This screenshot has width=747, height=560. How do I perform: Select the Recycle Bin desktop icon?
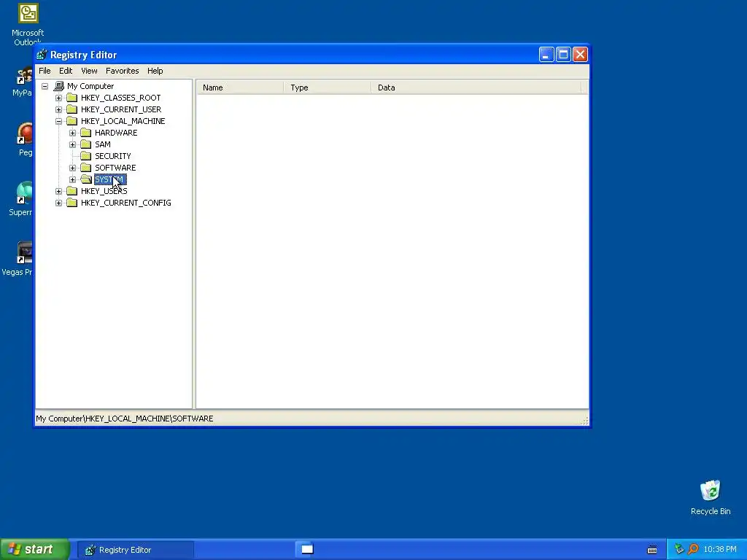[x=711, y=497]
